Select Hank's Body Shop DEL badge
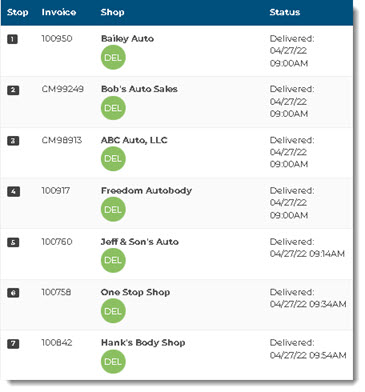The width and height of the screenshot is (365, 392). click(x=113, y=362)
